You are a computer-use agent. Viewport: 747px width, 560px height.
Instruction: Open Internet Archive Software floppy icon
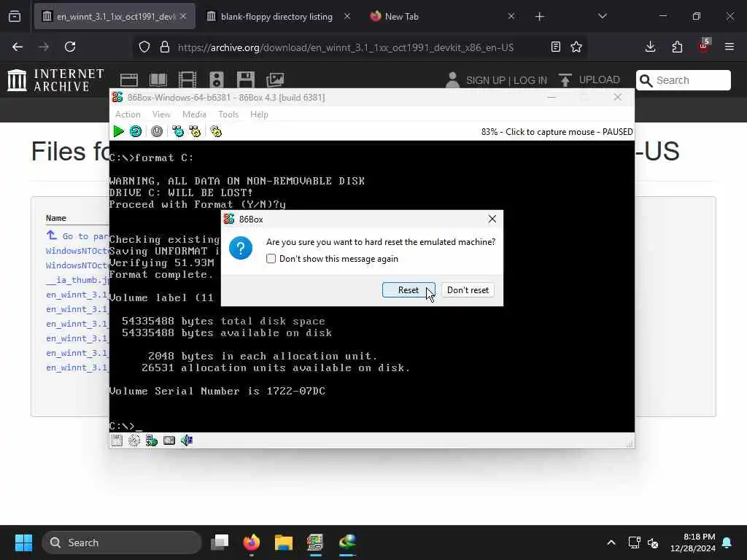pyautogui.click(x=246, y=80)
